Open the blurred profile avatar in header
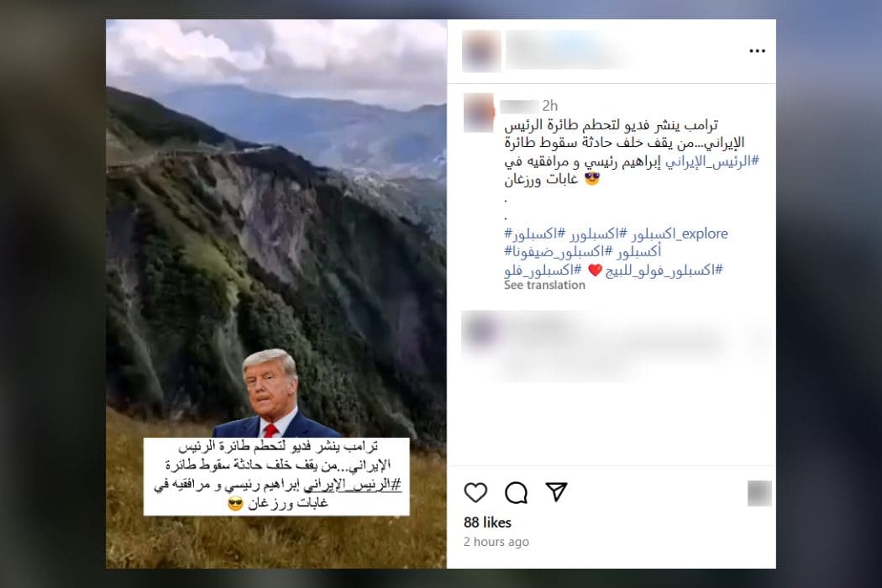The image size is (882, 588). click(481, 51)
